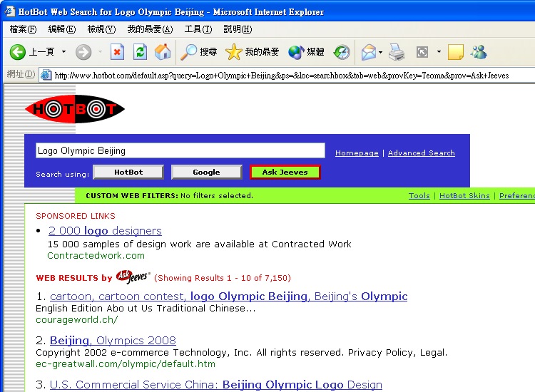
Task: Search using the Google button
Action: [206, 172]
